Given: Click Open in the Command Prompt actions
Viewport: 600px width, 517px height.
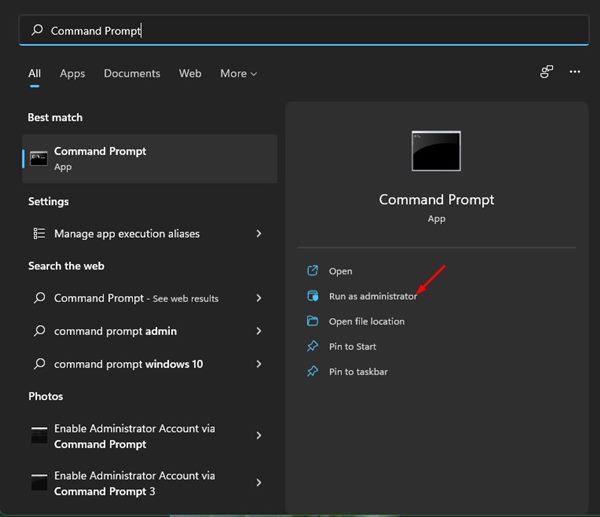Looking at the screenshot, I should 341,271.
